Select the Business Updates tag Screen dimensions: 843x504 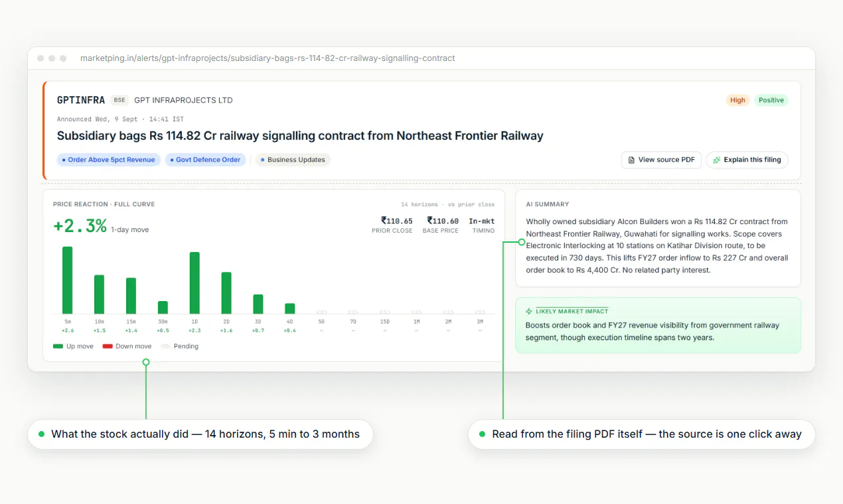293,160
